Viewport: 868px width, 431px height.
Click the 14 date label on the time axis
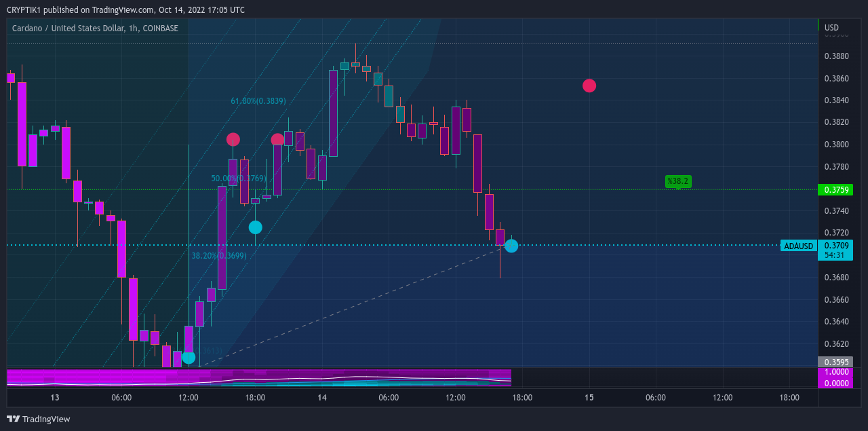coord(322,398)
